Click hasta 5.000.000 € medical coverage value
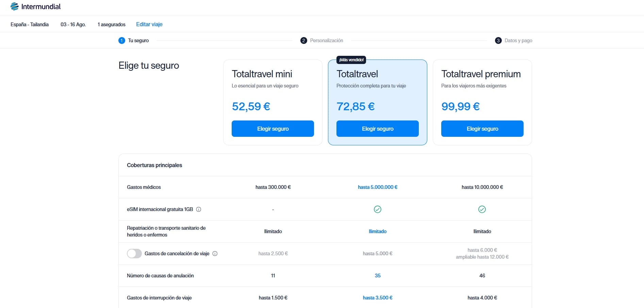The width and height of the screenshot is (644, 308). (378, 187)
